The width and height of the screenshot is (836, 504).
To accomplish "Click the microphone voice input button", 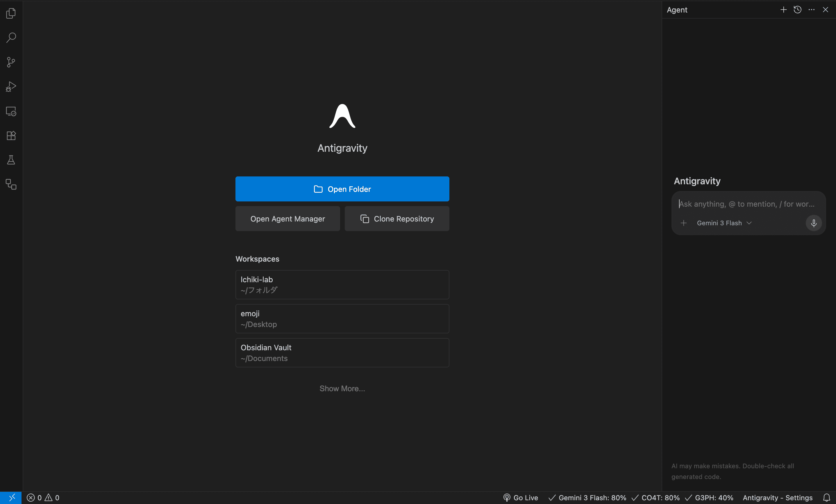I will tap(814, 223).
